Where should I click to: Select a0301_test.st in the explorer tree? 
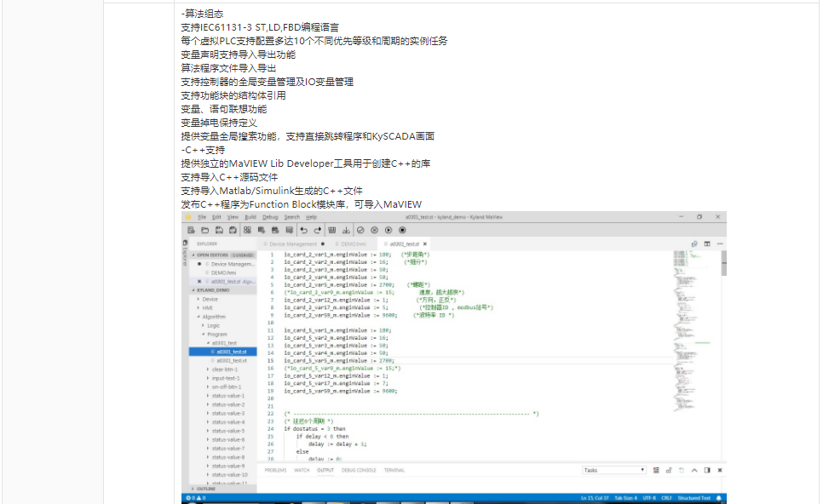click(x=231, y=352)
